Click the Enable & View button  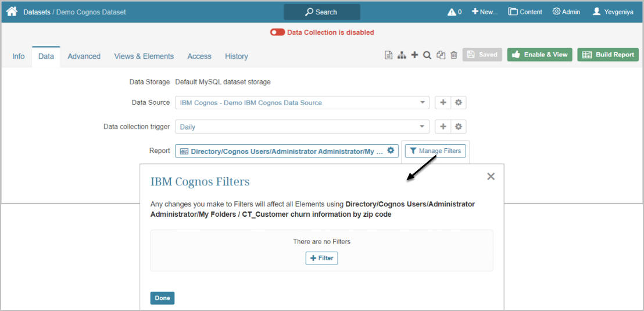(x=540, y=55)
